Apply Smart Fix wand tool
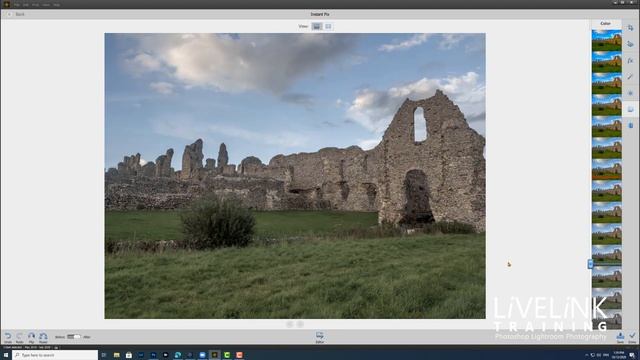The width and height of the screenshot is (640, 360). [631, 77]
